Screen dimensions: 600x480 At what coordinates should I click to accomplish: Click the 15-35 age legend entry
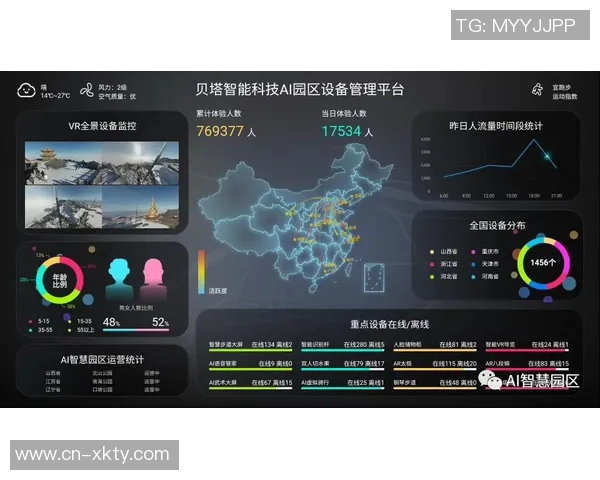pos(80,321)
